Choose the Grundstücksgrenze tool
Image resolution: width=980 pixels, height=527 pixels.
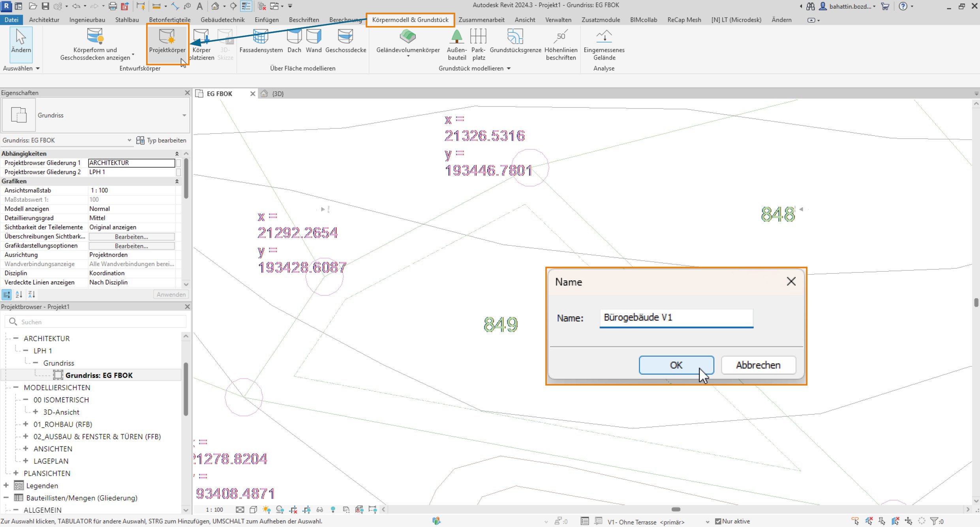[515, 41]
